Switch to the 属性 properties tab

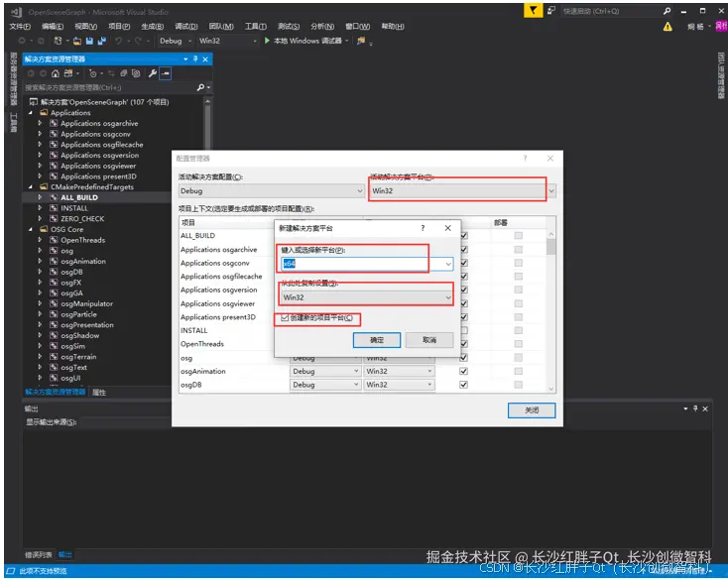pyautogui.click(x=99, y=393)
